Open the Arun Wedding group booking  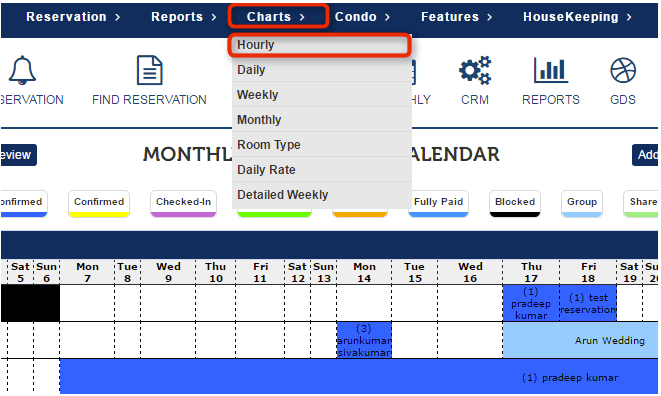[580, 340]
